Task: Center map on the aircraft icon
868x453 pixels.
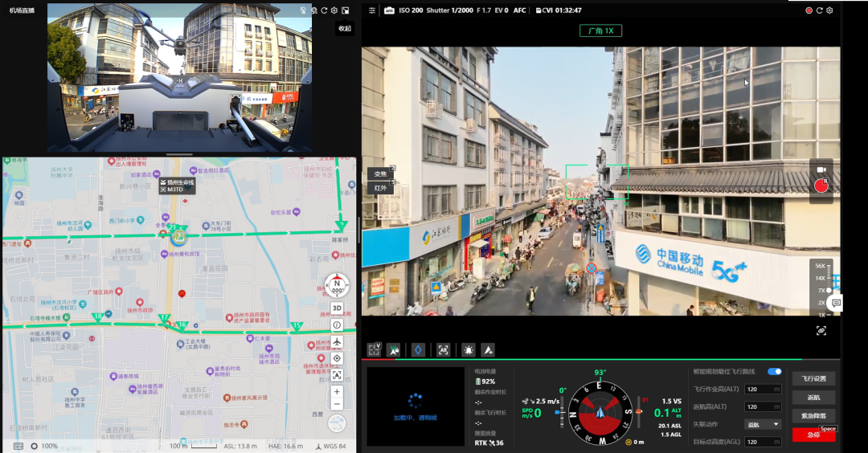Action: coord(337,342)
